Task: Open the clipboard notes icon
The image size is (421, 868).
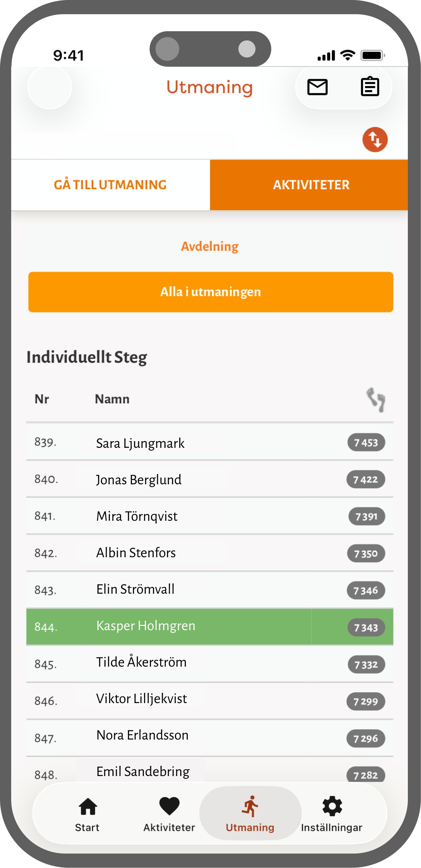Action: click(x=370, y=87)
